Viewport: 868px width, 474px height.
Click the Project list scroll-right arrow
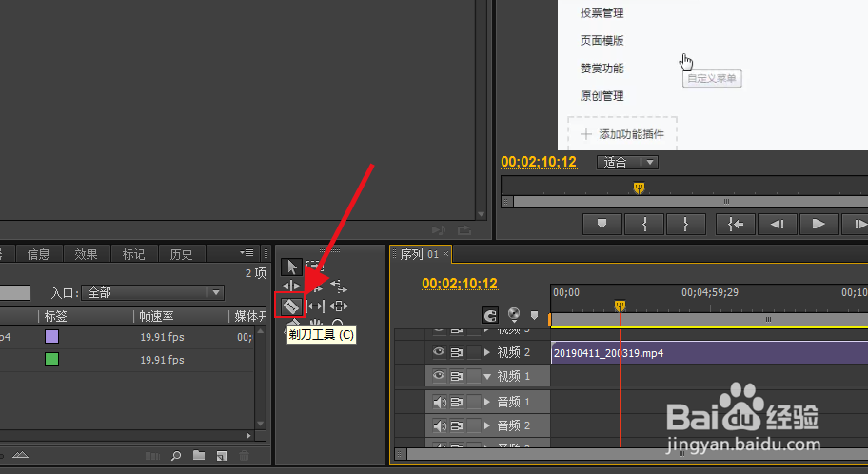pyautogui.click(x=248, y=436)
